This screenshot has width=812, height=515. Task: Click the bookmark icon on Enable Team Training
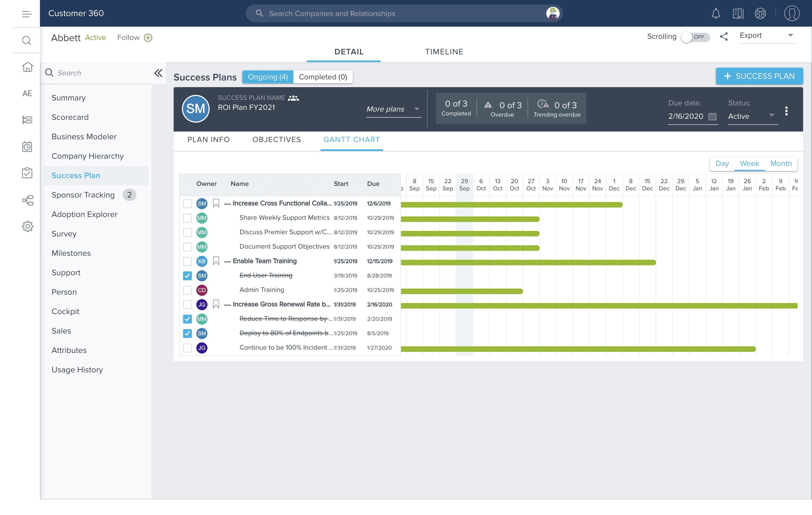point(216,261)
